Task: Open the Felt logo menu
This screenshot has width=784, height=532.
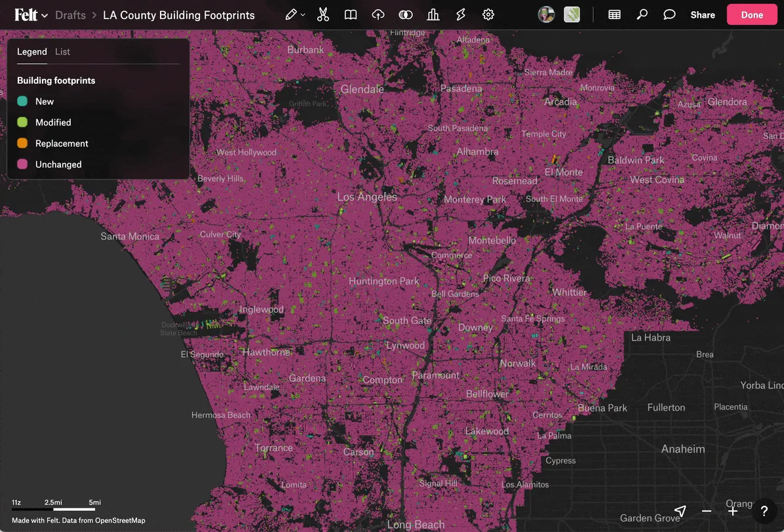Action: 31,15
